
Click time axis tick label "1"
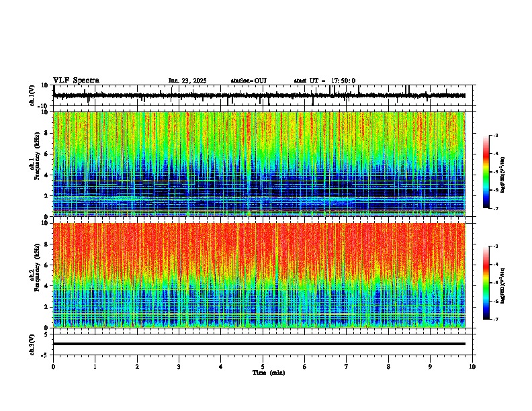(95, 367)
